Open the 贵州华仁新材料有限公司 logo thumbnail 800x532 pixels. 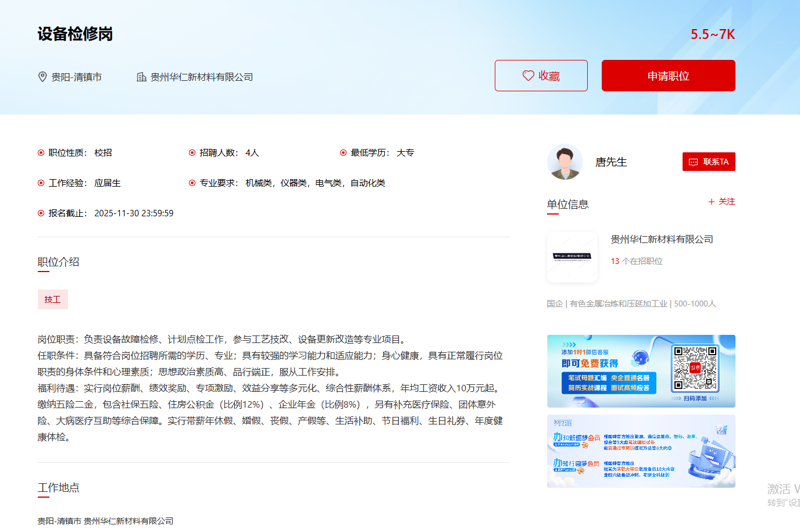click(573, 257)
